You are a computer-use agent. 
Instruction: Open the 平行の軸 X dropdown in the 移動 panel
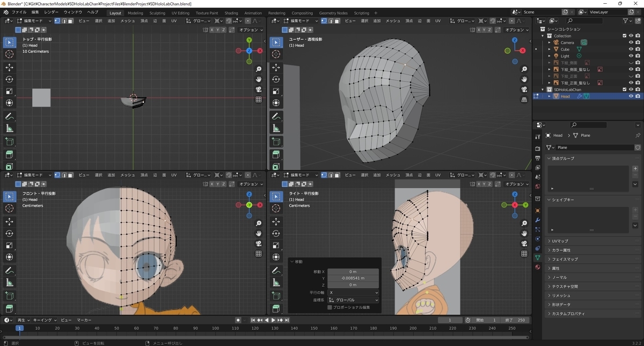[353, 292]
